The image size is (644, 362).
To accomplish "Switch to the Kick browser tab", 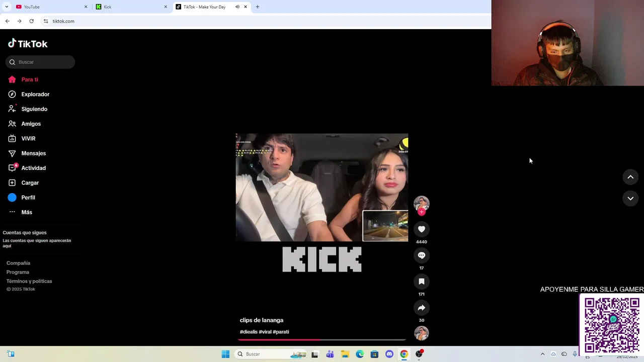I will (x=132, y=7).
